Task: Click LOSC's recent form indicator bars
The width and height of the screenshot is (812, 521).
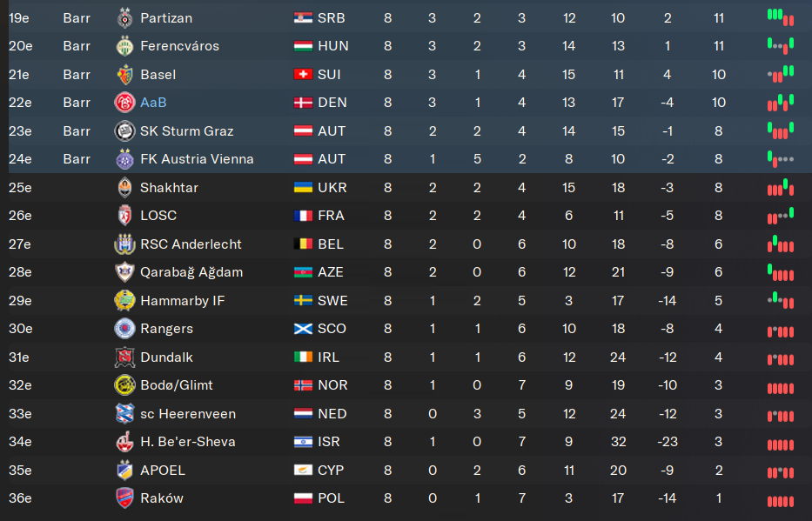Action: click(x=780, y=216)
